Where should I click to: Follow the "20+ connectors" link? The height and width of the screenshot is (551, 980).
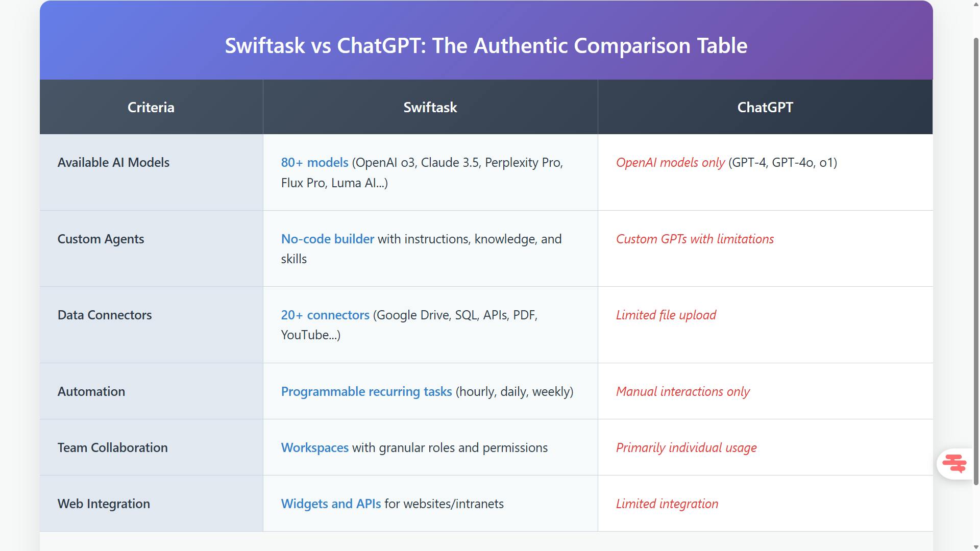pyautogui.click(x=325, y=315)
